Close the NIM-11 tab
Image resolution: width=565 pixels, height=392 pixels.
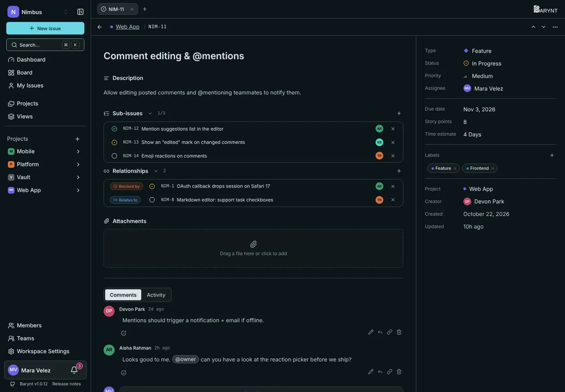pos(132,9)
